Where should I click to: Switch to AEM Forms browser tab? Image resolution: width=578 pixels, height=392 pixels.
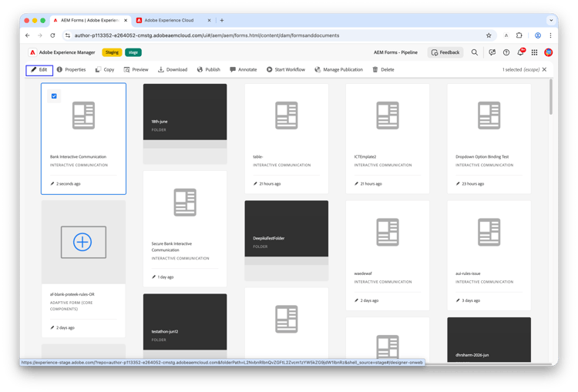89,20
